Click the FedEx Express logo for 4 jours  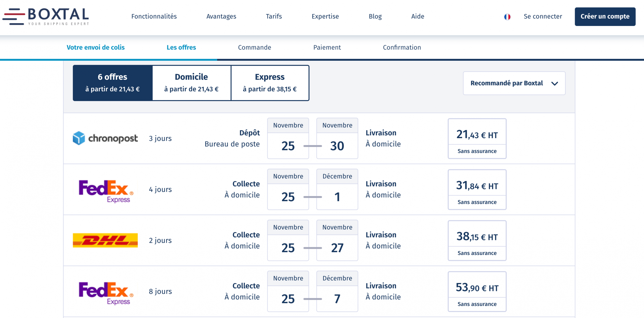point(106,191)
